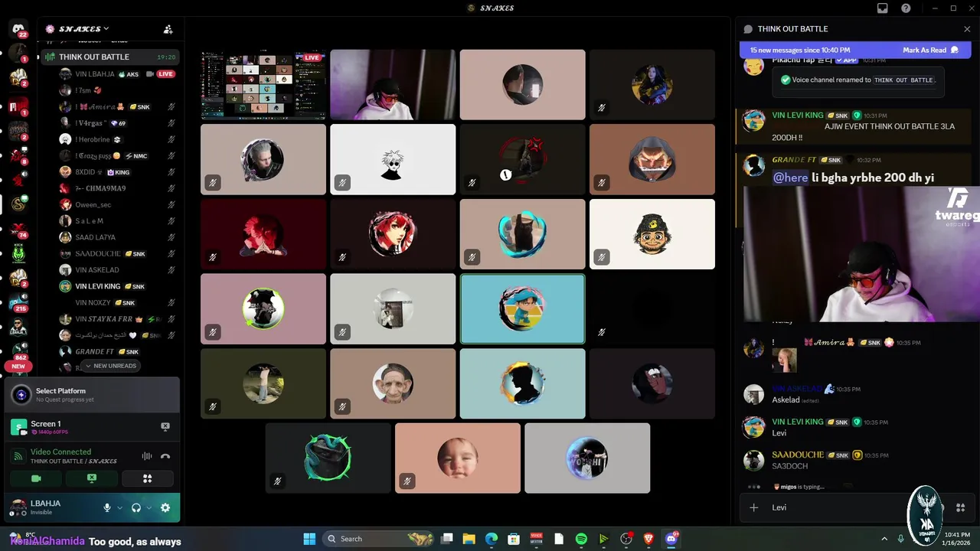Select THINK OUT BATTLE voice channel row
Viewport: 980px width, 551px height.
coord(111,57)
